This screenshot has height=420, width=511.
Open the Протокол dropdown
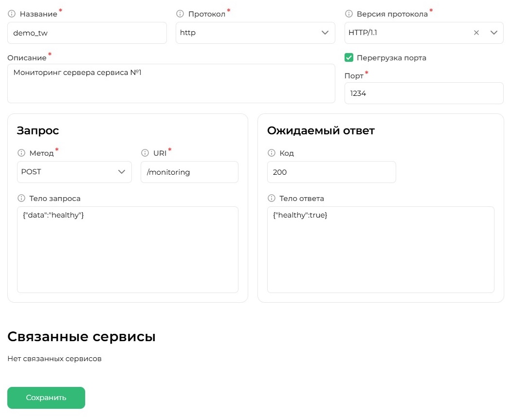coord(325,32)
